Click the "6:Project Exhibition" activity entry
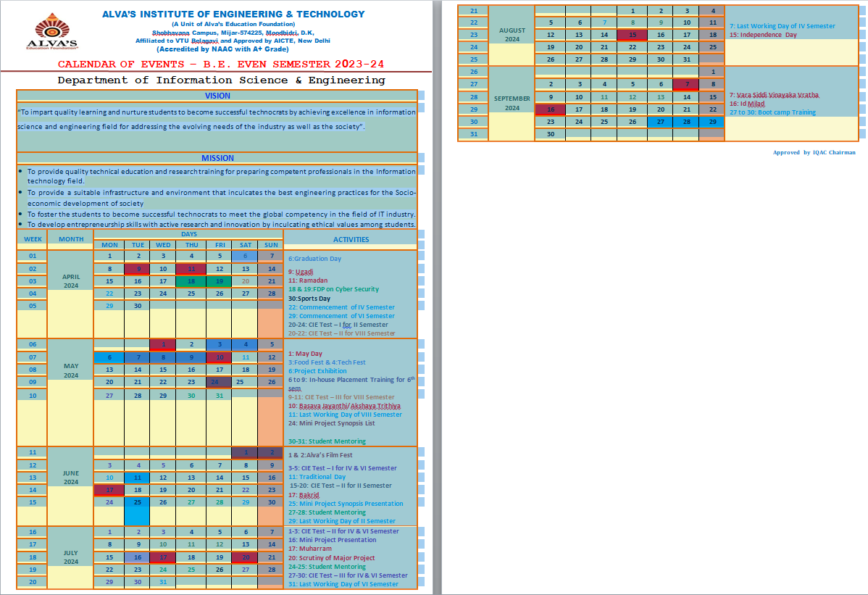 (x=317, y=371)
